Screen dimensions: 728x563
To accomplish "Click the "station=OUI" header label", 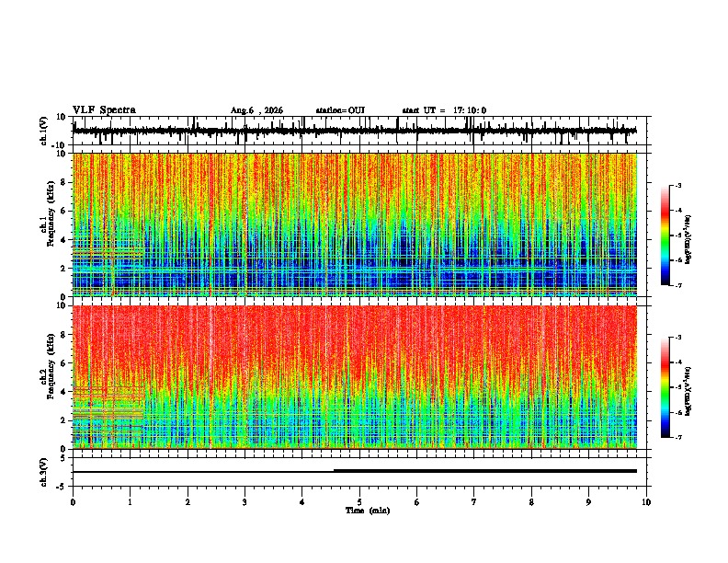I will (340, 110).
